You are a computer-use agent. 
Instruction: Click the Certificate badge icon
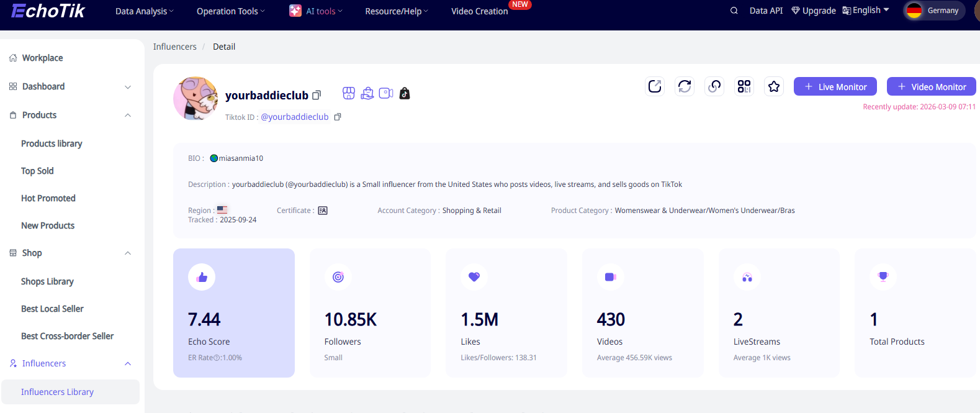(323, 211)
